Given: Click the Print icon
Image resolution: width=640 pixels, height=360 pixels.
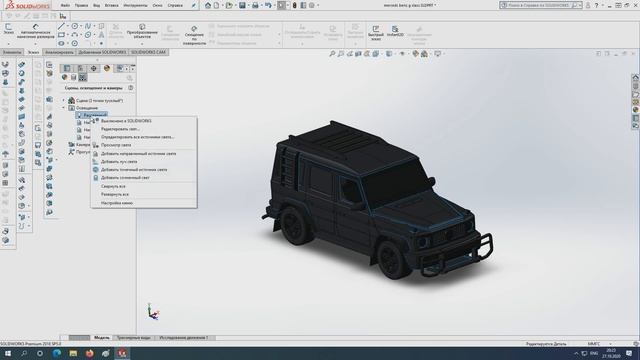Looking at the screenshot, I should tap(255, 5).
